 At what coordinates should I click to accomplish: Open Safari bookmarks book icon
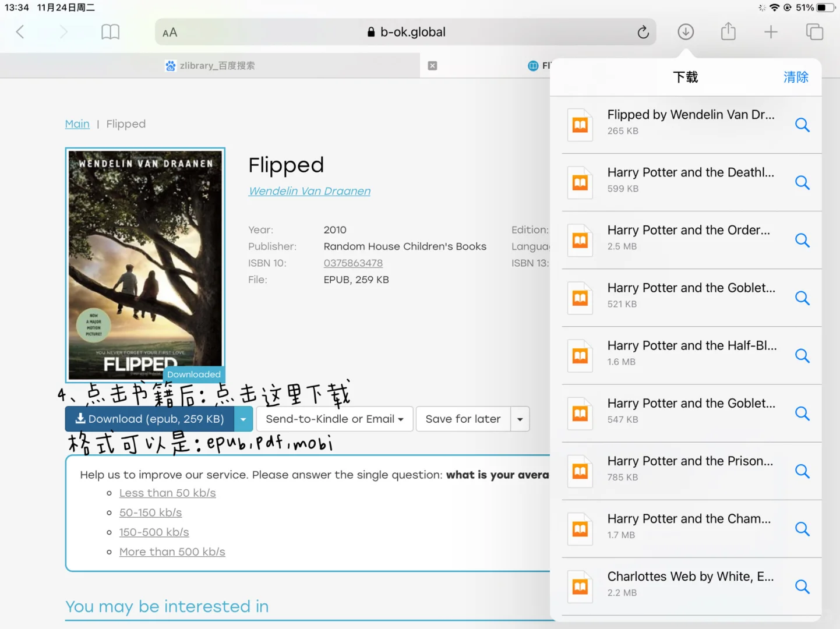click(x=110, y=32)
